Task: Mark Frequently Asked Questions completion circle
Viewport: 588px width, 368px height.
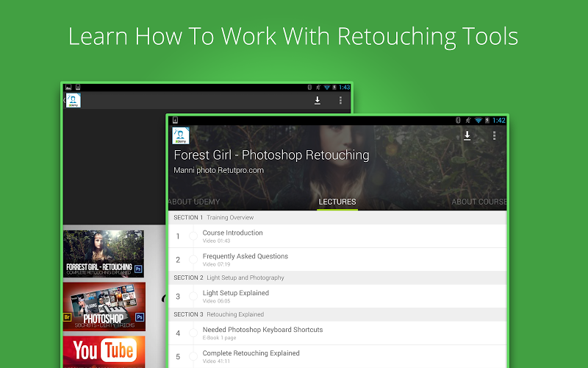Action: coord(193,260)
